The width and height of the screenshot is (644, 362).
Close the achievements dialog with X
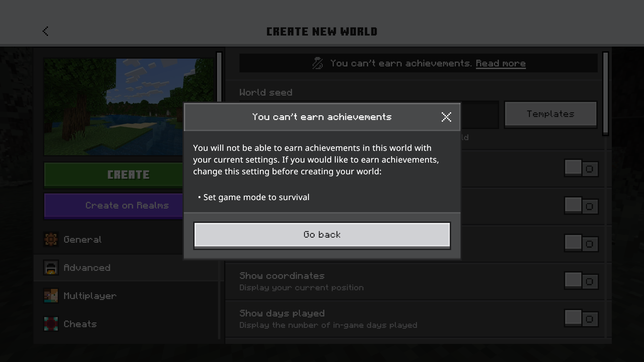click(x=446, y=117)
